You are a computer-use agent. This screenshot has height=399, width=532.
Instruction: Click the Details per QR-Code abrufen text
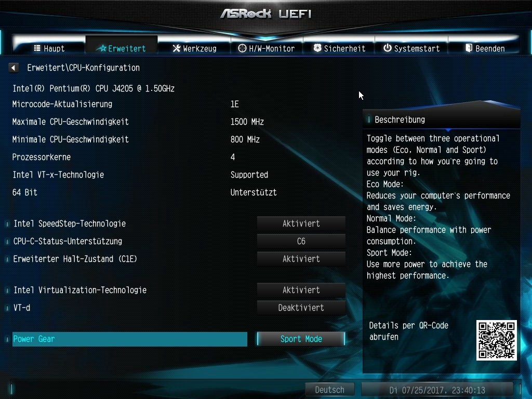click(408, 331)
